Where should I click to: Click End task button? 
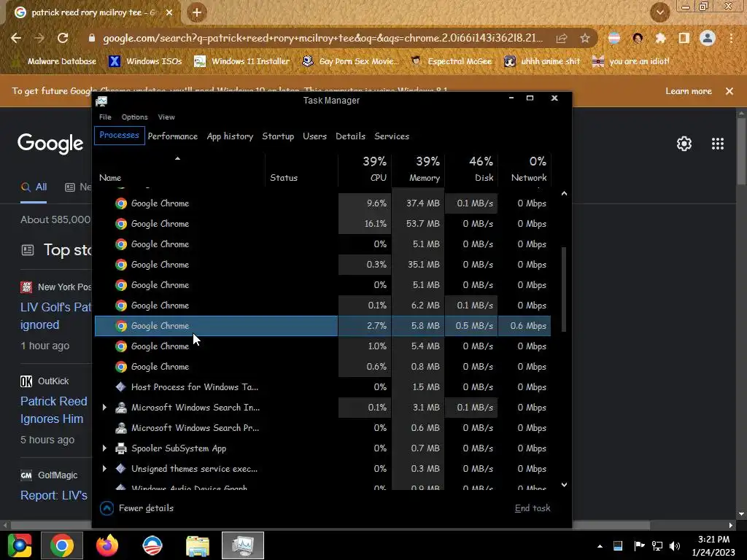pyautogui.click(x=532, y=508)
